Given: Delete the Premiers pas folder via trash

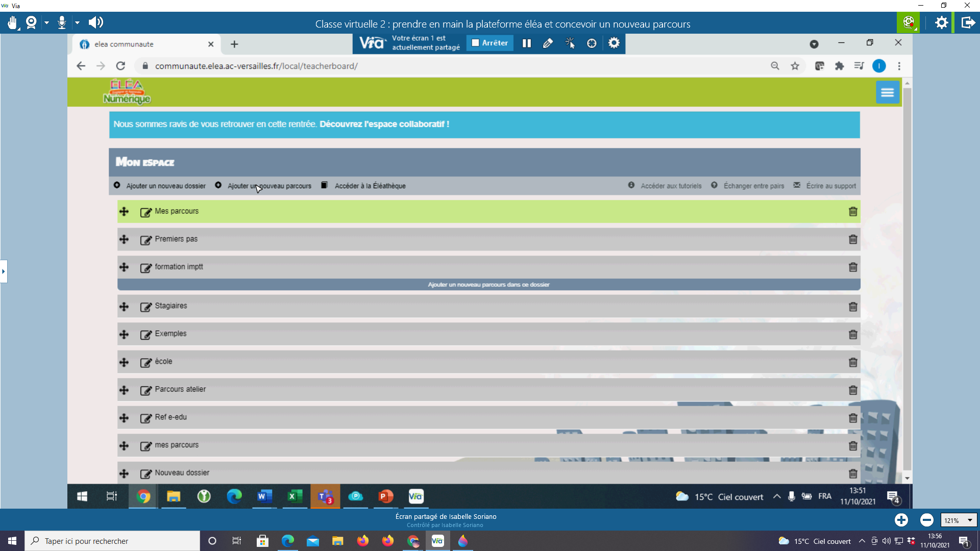Looking at the screenshot, I should [852, 239].
